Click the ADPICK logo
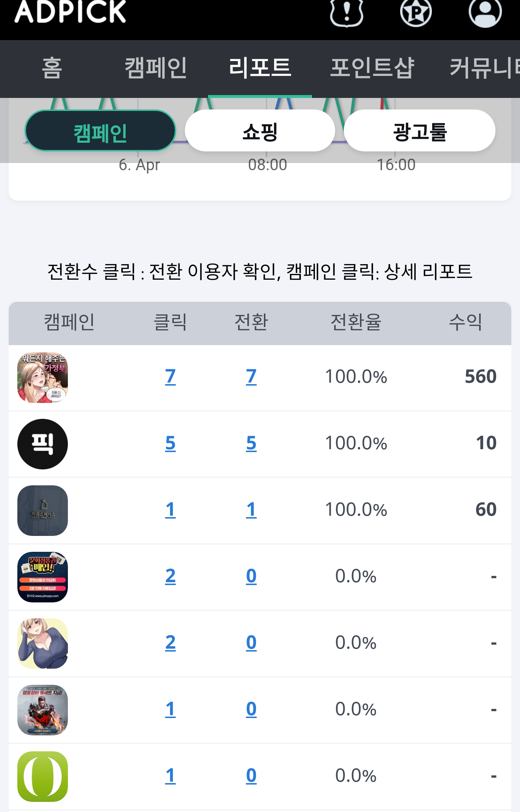Image resolution: width=520 pixels, height=812 pixels. pos(70,12)
